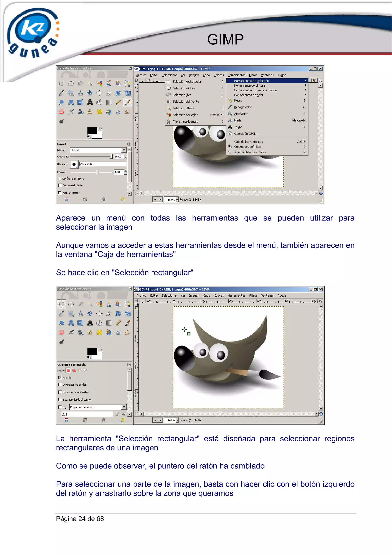
Task: Choose Selección rectangular from submenu
Action: (x=195, y=82)
